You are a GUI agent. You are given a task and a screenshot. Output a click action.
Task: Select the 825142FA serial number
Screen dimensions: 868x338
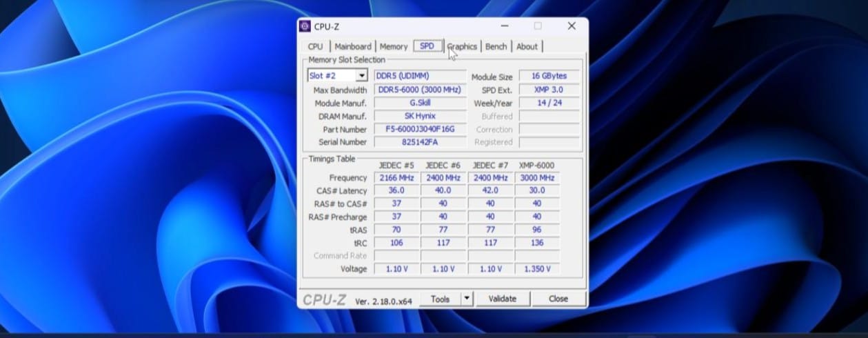[x=420, y=142]
